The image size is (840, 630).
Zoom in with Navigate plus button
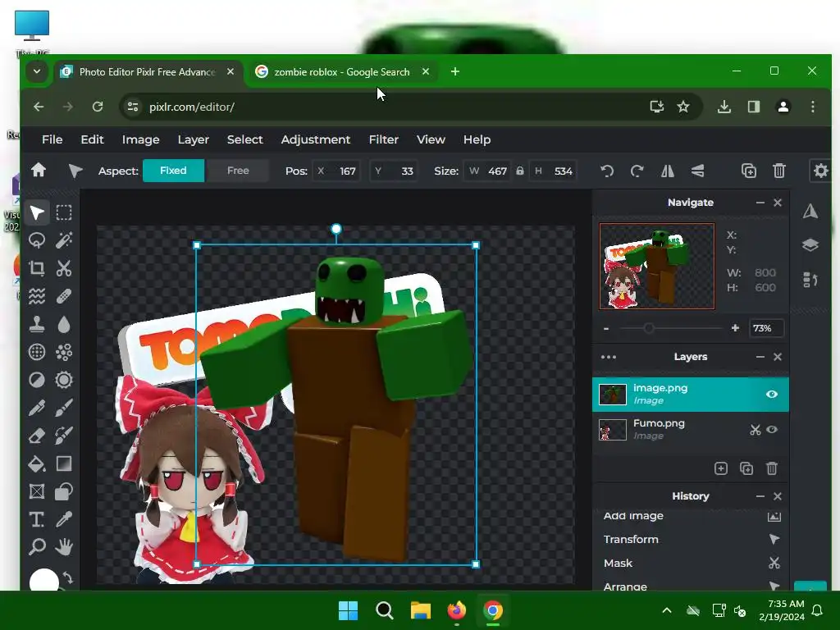pos(735,328)
